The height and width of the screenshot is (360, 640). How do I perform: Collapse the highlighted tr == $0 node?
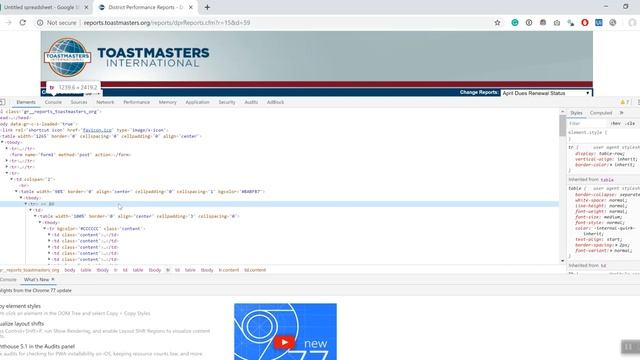tap(26, 204)
